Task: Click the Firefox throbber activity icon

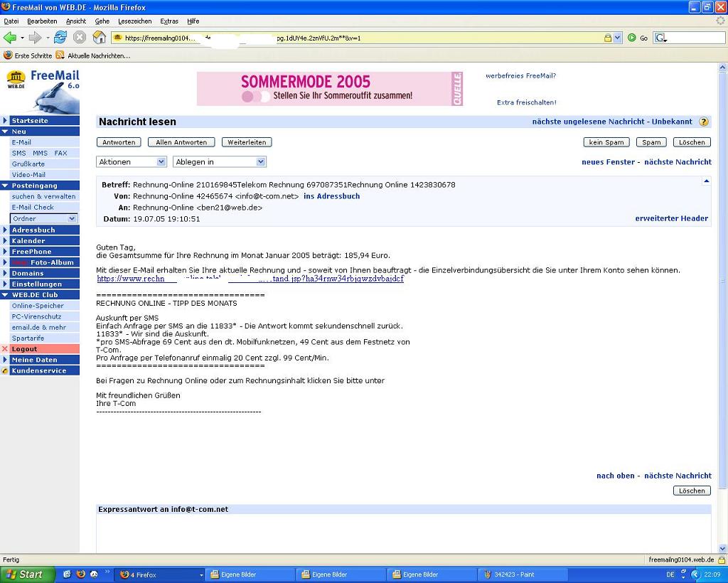Action: [721, 21]
